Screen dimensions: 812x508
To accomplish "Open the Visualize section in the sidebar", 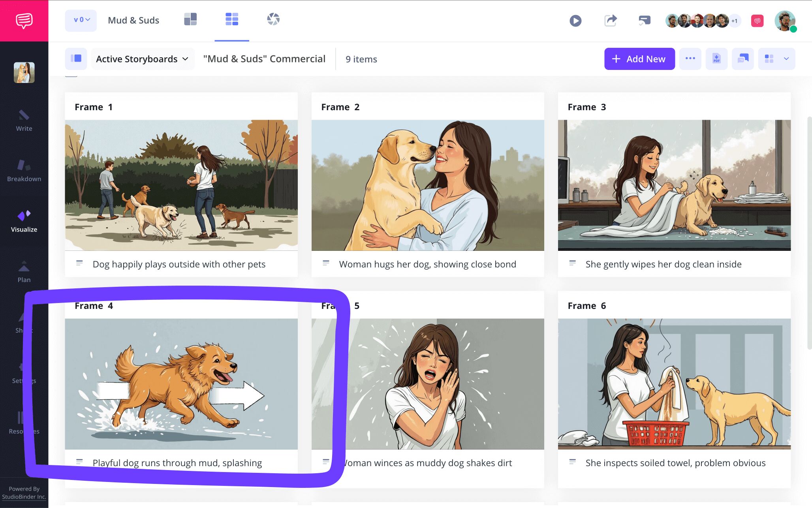I will tap(24, 220).
